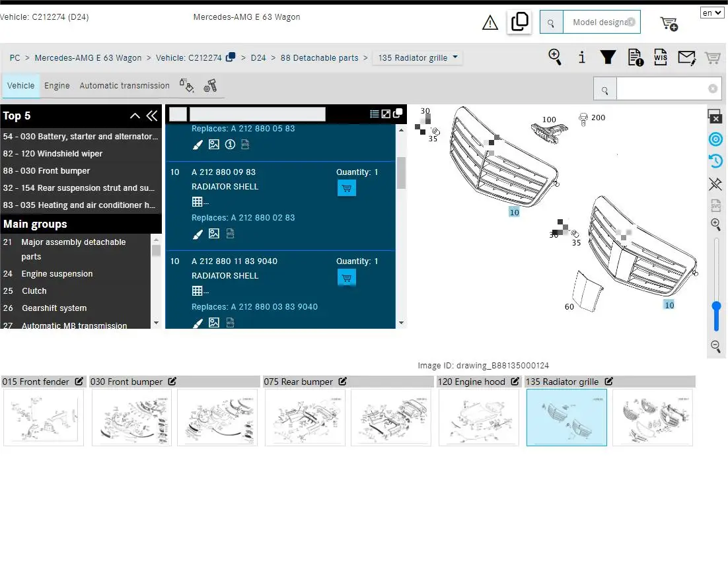Screen dimensions: 728x575
Task: Collapse the left sidebar with double chevron
Action: tap(152, 116)
